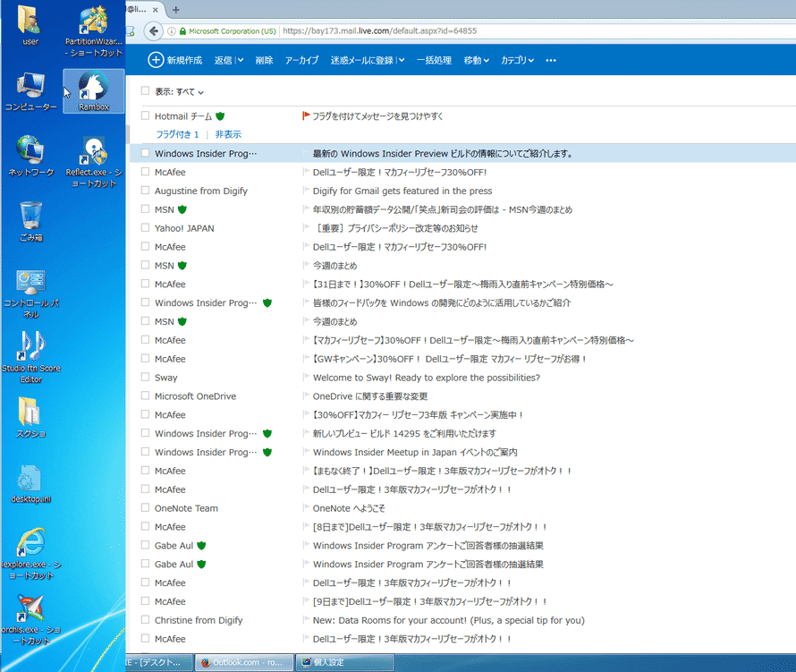796x672 pixels.
Task: Open a new browser tab with plus
Action: tap(175, 10)
